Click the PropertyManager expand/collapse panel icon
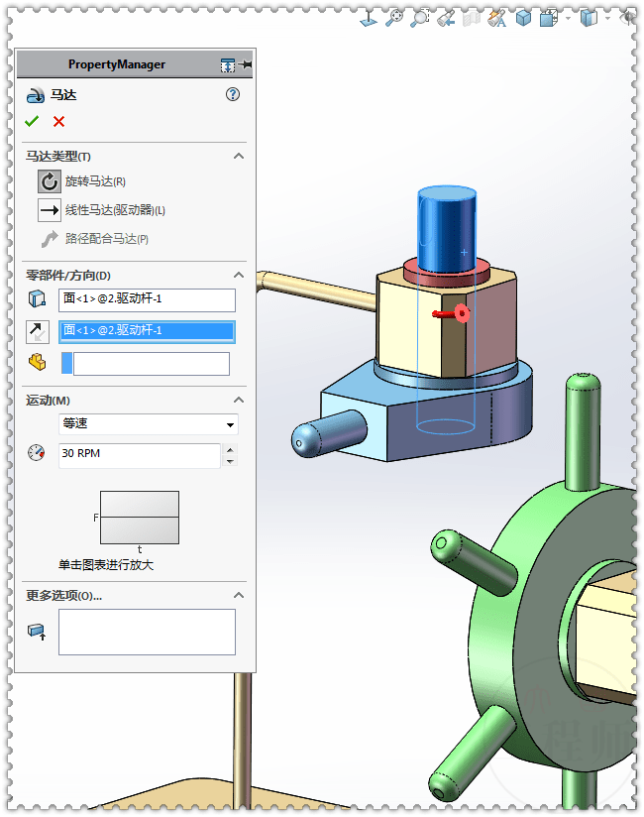 coord(228,65)
